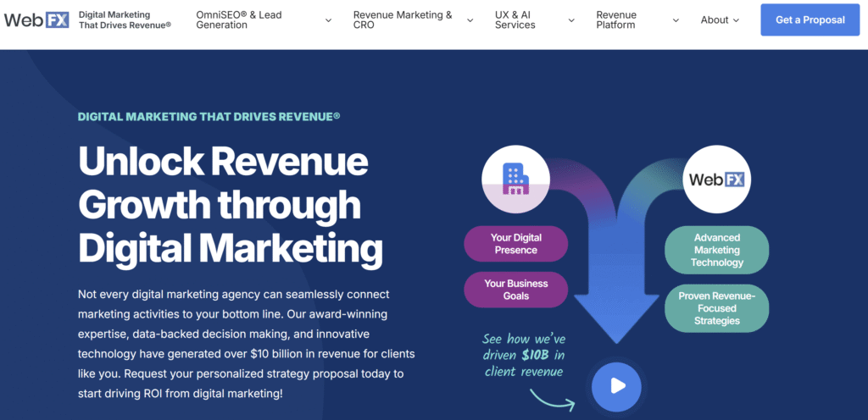This screenshot has height=420, width=868.
Task: Expand OmniSEO & Lead Generation chevron
Action: (328, 20)
